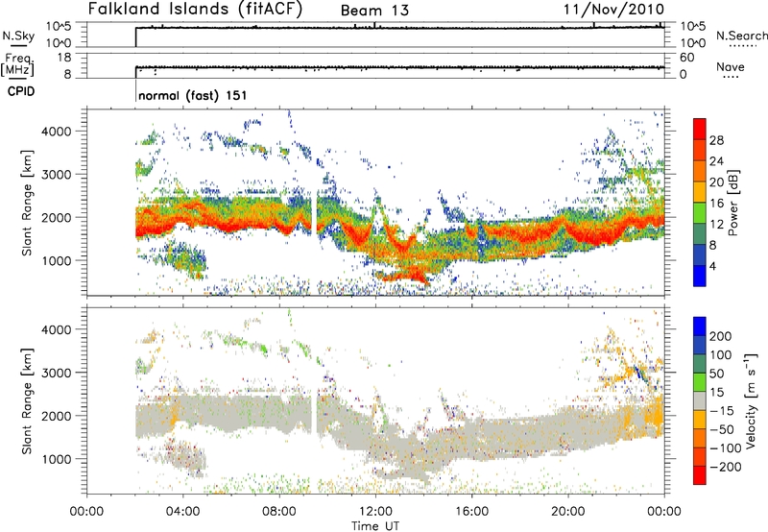The width and height of the screenshot is (768, 532).
Task: Click the 'Nave' legend label
Action: (731, 66)
